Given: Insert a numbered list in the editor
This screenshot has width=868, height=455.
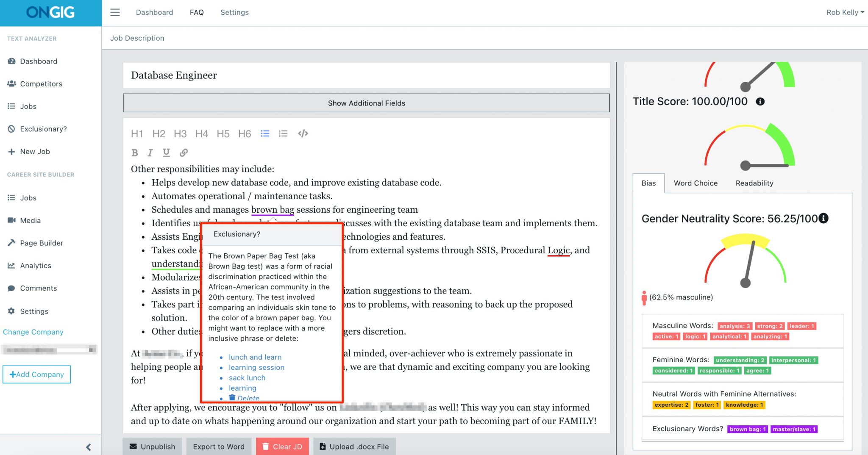Looking at the screenshot, I should click(x=283, y=133).
